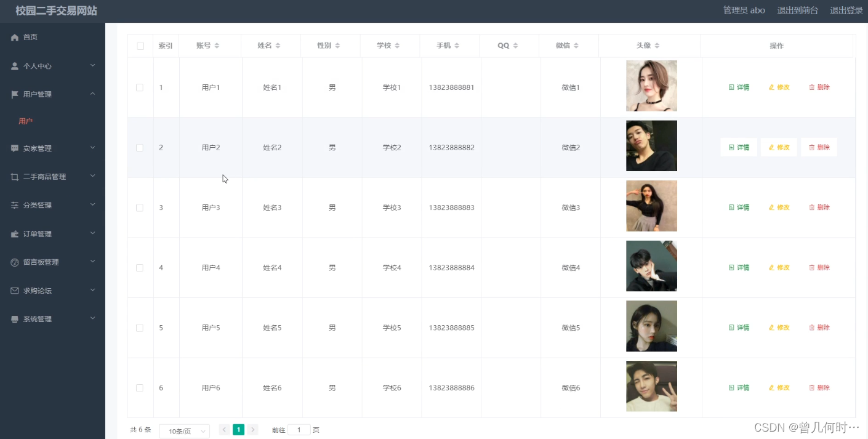Sort by 账号 column arrows
This screenshot has width=868, height=439.
217,46
